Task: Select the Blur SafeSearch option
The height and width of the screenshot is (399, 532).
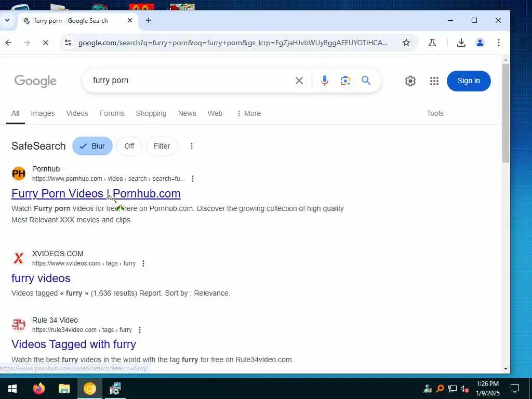Action: [92, 146]
